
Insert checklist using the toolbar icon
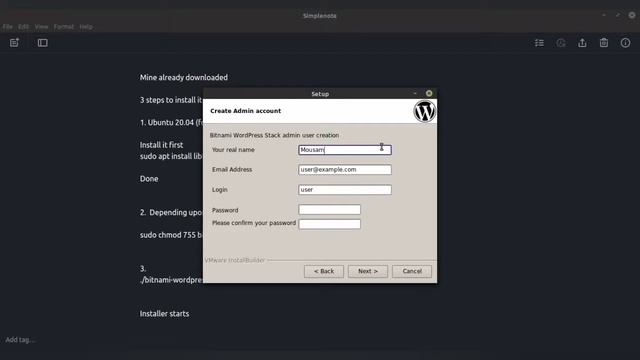click(x=539, y=43)
